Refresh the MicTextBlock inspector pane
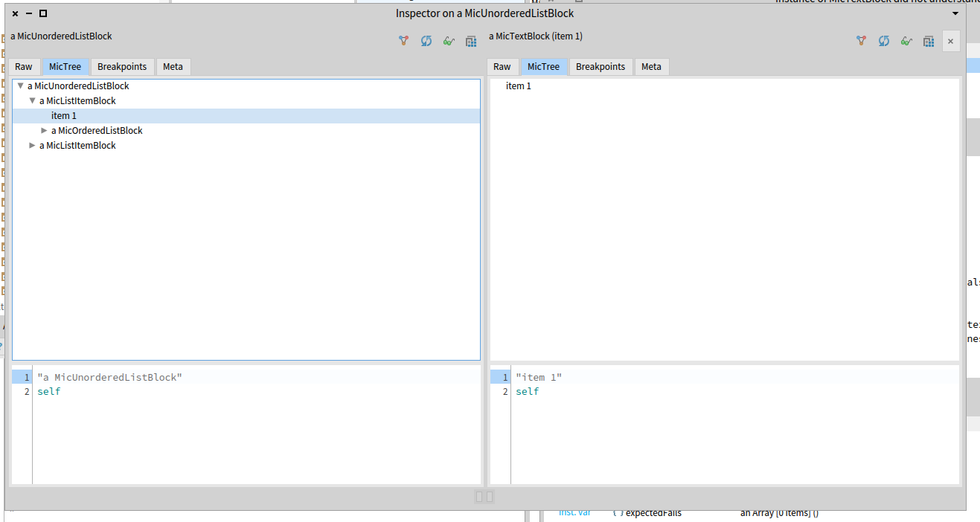Viewport: 980px width, 522px height. pos(883,42)
